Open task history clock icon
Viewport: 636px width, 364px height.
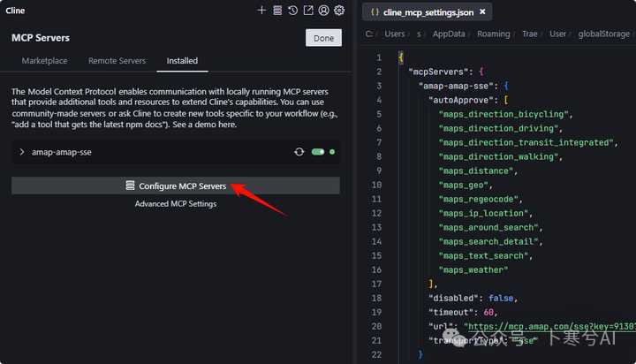tap(293, 11)
